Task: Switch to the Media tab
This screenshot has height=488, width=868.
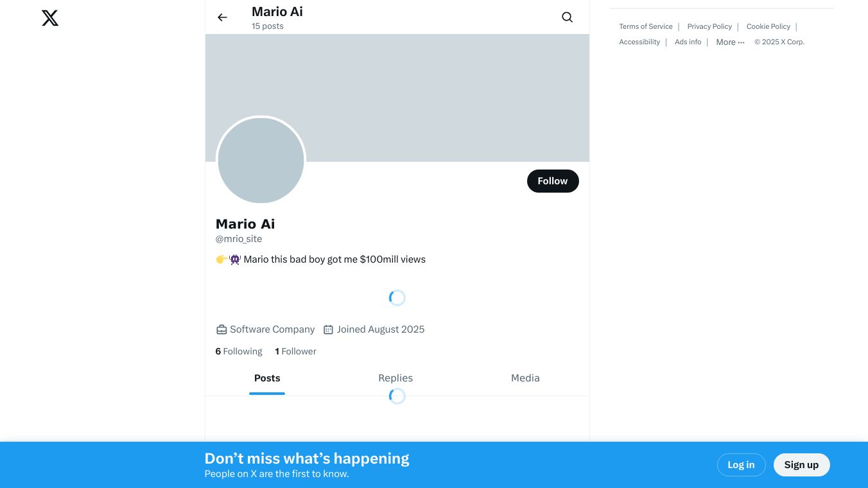Action: pyautogui.click(x=525, y=378)
